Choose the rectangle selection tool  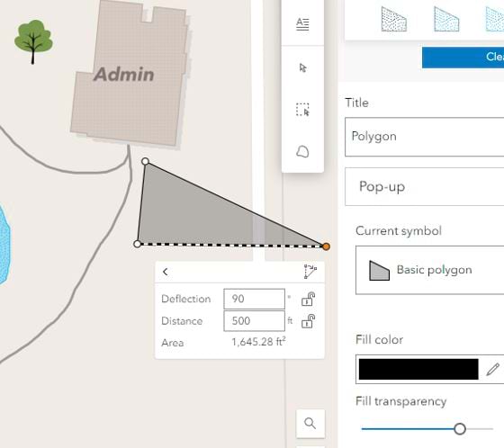tap(302, 110)
